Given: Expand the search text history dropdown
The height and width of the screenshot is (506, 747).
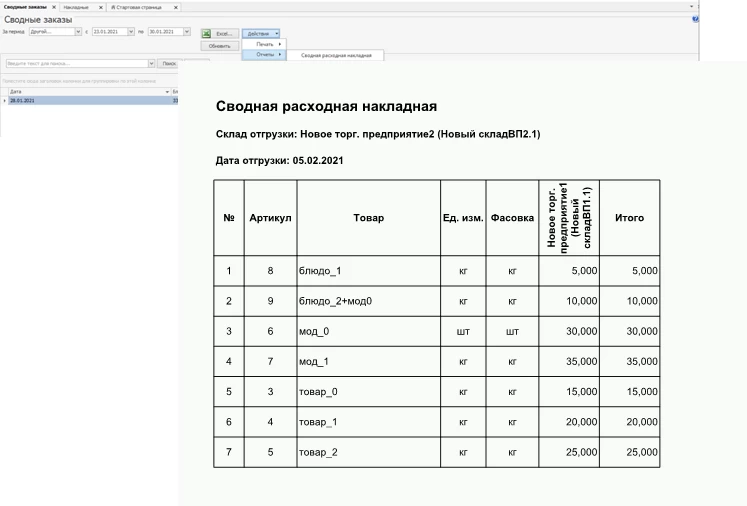Looking at the screenshot, I should click(x=151, y=63).
